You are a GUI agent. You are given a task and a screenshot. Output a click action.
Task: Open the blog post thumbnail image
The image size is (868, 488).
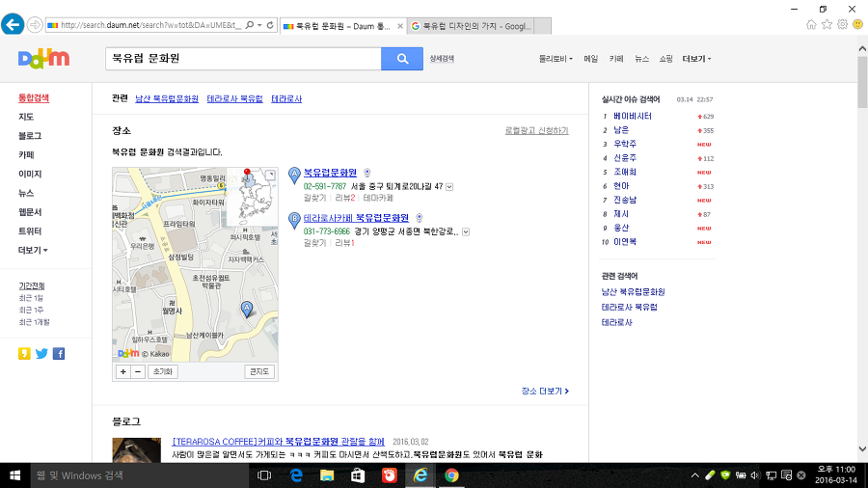tap(136, 449)
